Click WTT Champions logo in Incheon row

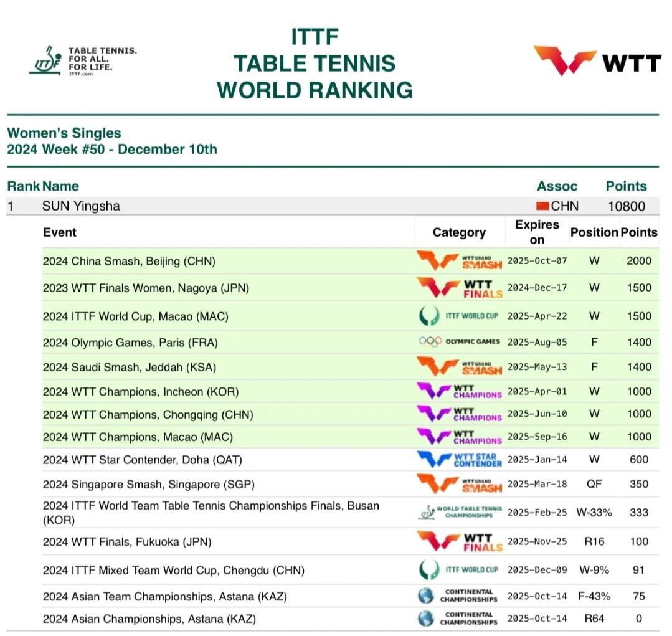[x=460, y=391]
